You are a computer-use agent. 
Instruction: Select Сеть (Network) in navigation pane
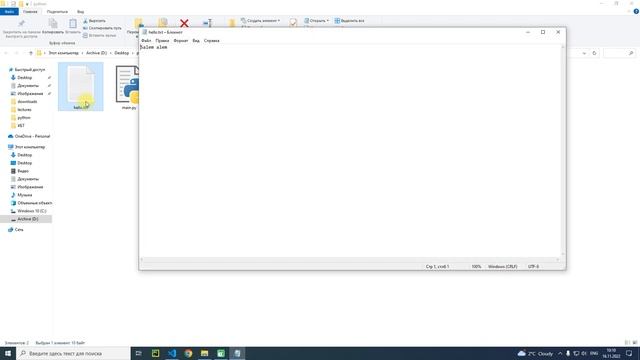[x=19, y=230]
